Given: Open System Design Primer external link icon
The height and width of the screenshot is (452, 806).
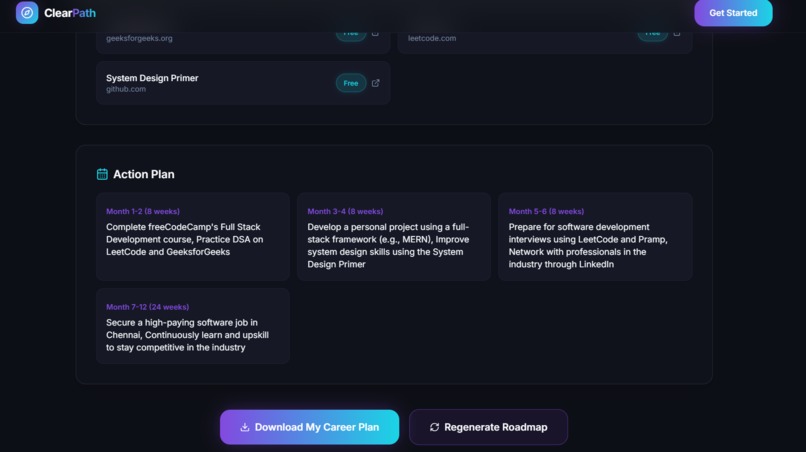Looking at the screenshot, I should (x=375, y=83).
